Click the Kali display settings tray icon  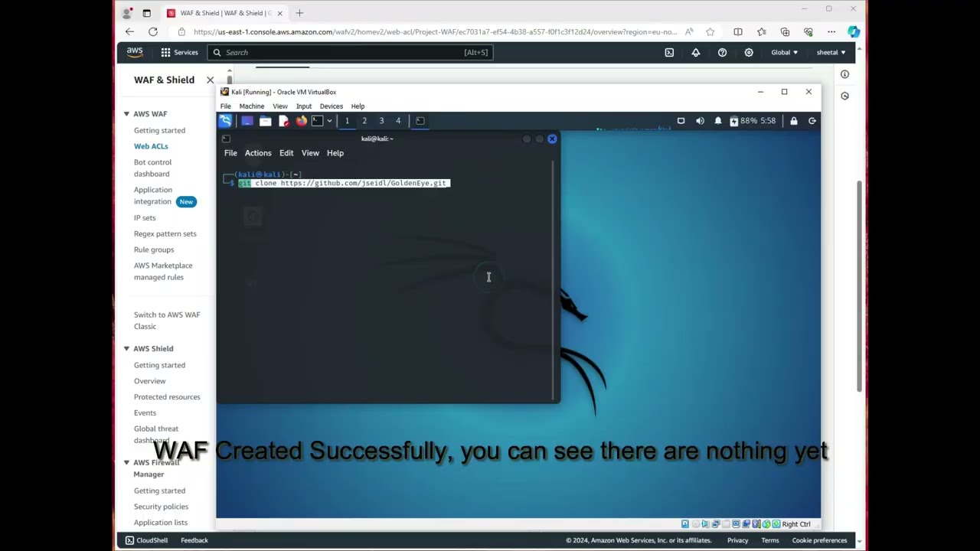coord(681,121)
